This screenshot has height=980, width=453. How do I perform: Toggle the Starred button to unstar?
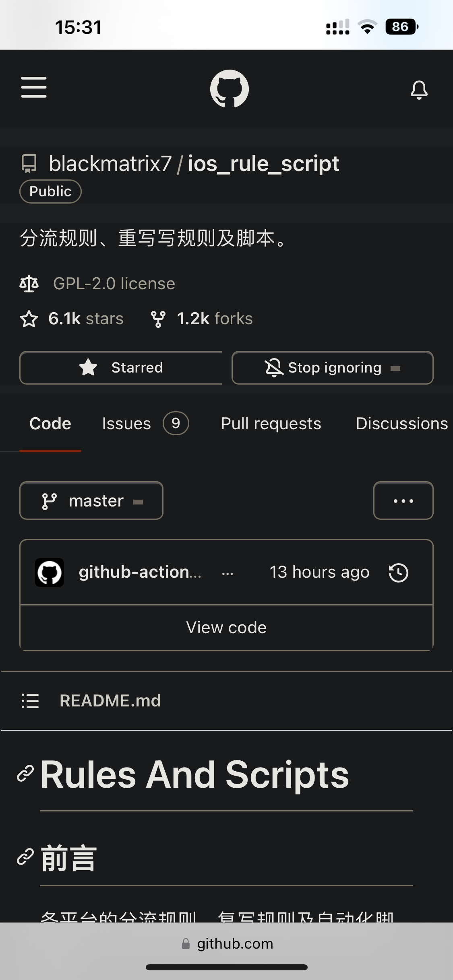(x=121, y=368)
